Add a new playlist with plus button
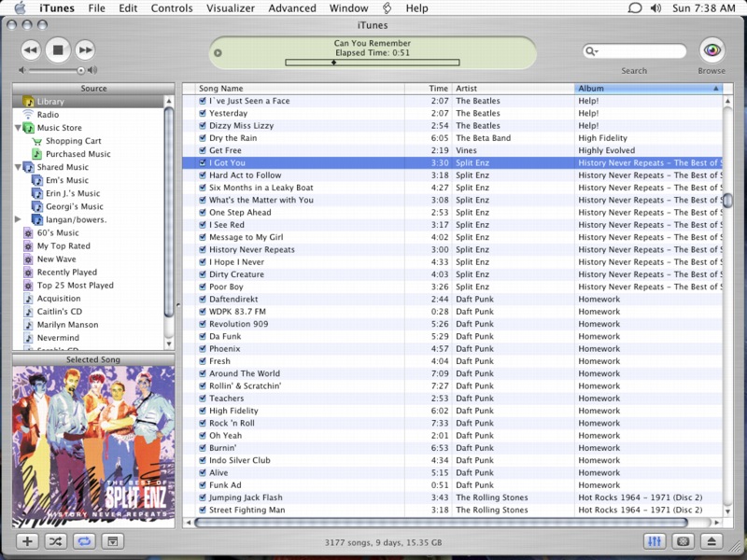The image size is (747, 560). point(27,541)
